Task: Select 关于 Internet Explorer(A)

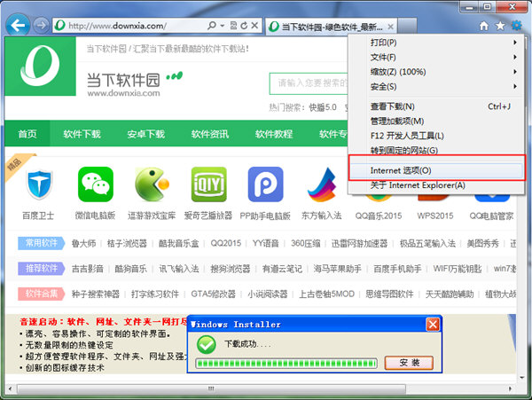Action: click(x=436, y=185)
